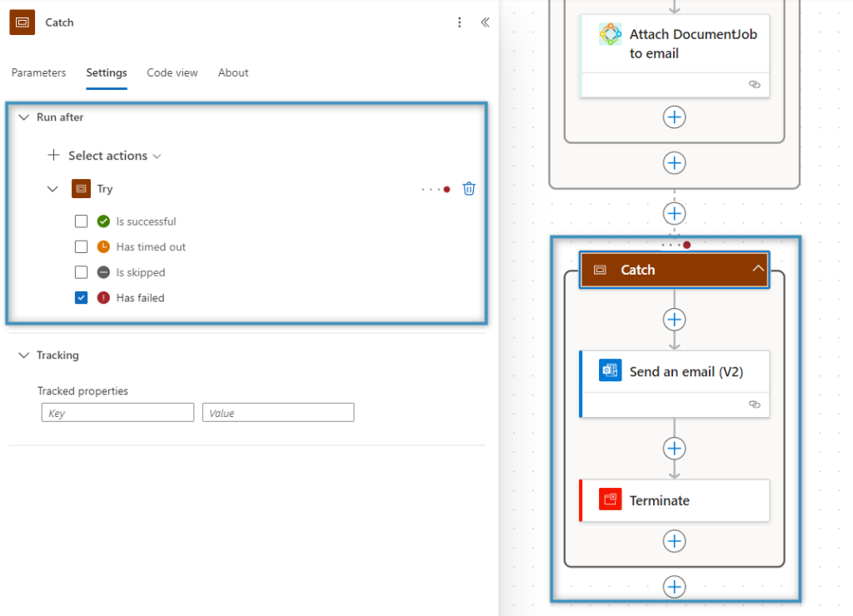Click the Outlook icon on Send an email
Viewport: 853px width, 616px height.
pos(610,370)
